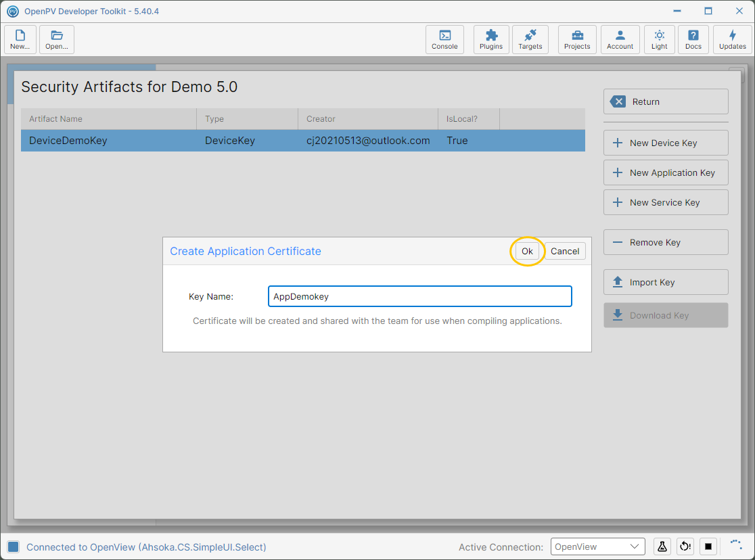Click the New file toolbar icon

point(20,39)
